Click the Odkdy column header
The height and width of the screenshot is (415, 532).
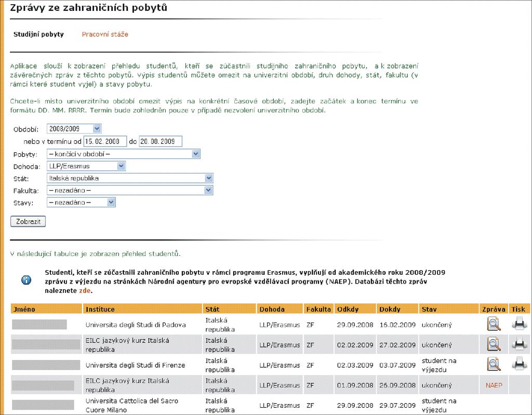[355, 309]
